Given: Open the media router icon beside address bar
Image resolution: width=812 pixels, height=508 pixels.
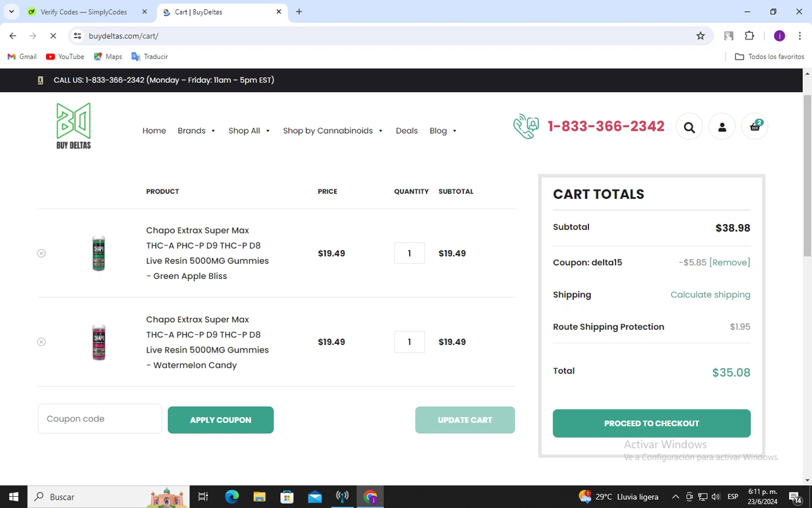Looking at the screenshot, I should coord(729,36).
